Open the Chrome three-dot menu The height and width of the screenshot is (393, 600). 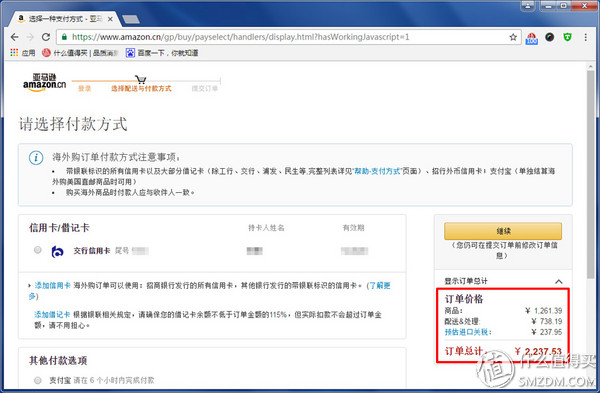[585, 37]
